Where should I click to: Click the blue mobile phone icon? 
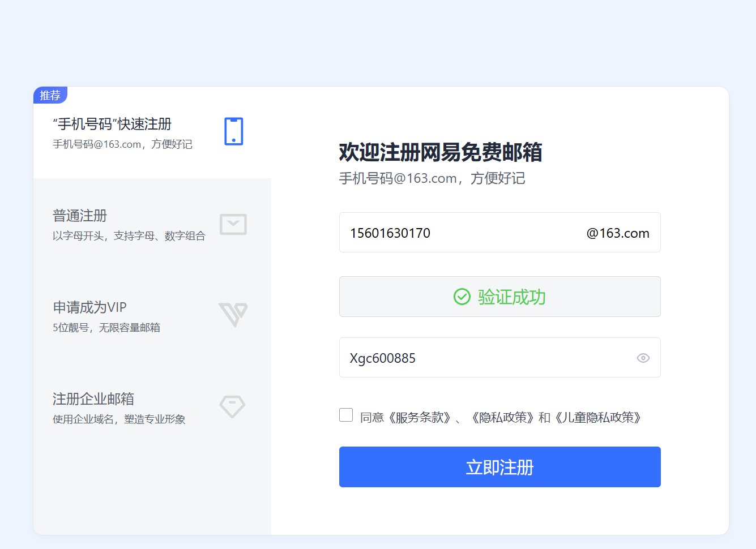tap(233, 131)
